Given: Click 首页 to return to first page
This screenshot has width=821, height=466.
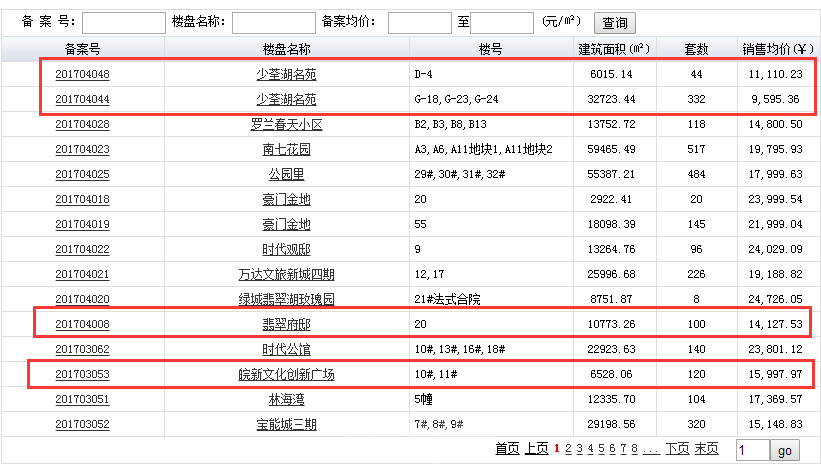Looking at the screenshot, I should click(x=507, y=449).
